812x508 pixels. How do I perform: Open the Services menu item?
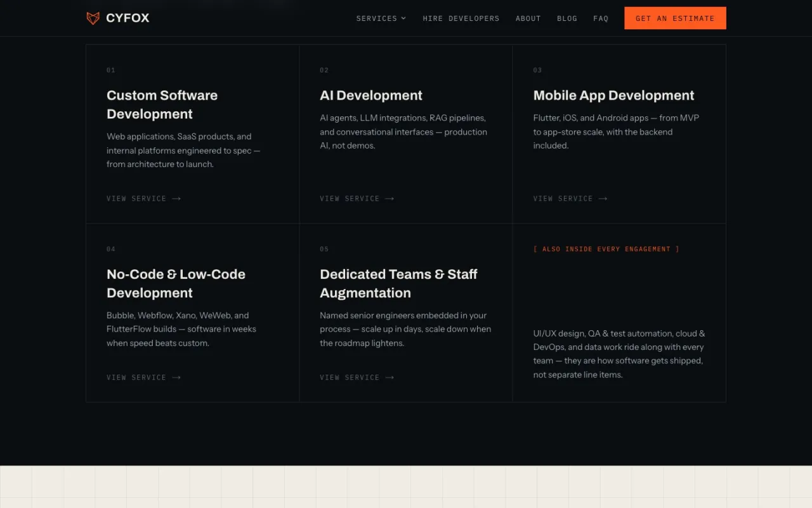[381, 18]
